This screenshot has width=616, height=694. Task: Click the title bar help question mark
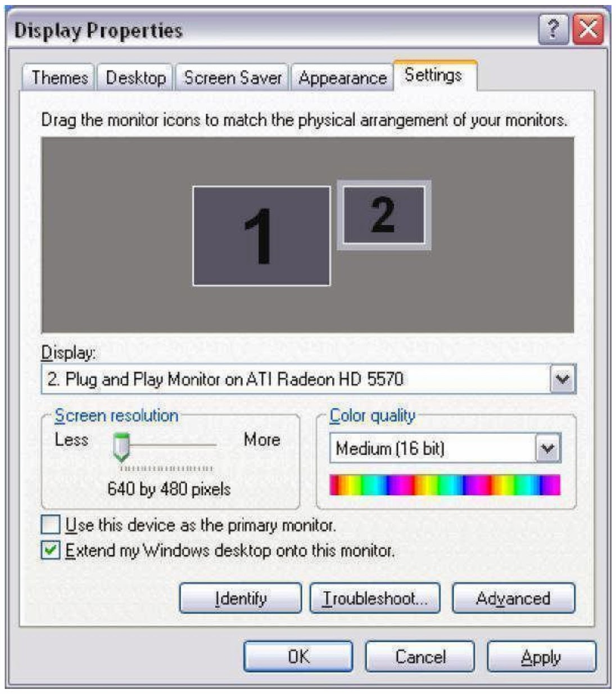click(554, 29)
